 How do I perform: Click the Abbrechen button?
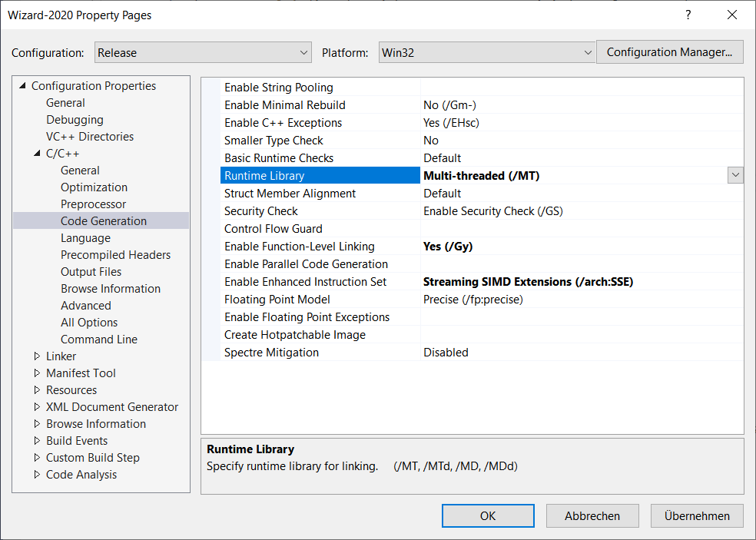tap(592, 516)
